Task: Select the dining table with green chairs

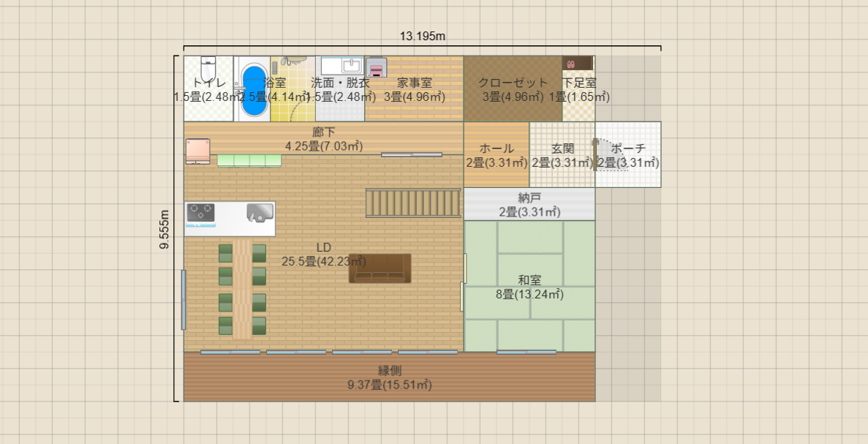Action: coord(241,285)
